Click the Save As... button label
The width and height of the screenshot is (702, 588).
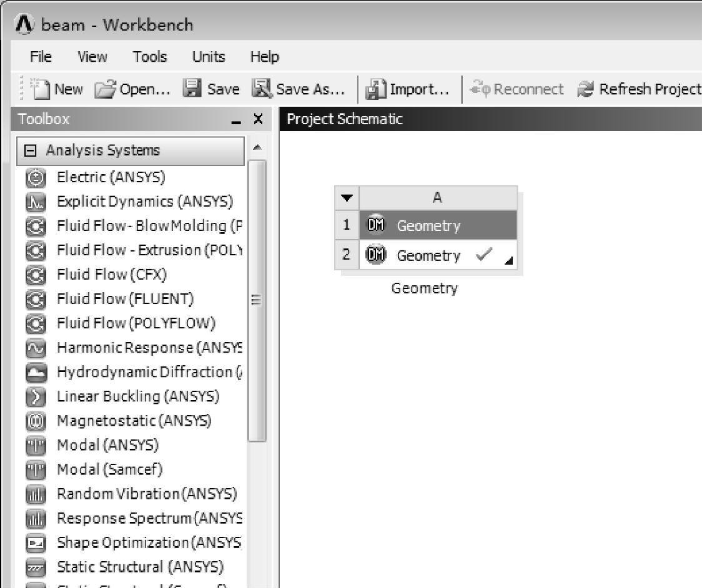[x=310, y=89]
